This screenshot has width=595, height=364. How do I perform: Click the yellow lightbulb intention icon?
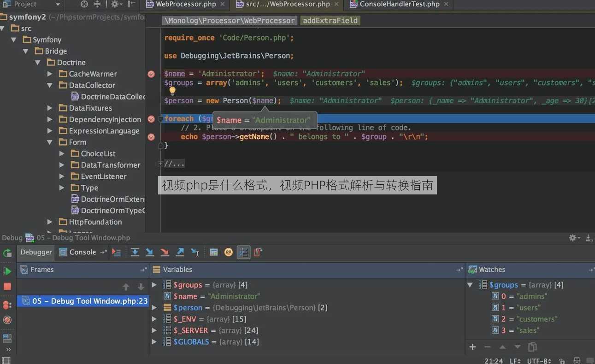[172, 91]
